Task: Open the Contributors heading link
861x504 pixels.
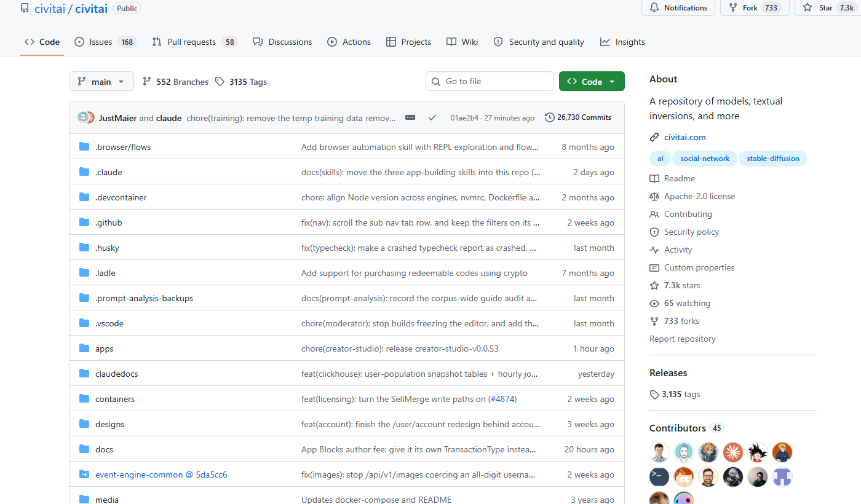Action: (x=686, y=428)
